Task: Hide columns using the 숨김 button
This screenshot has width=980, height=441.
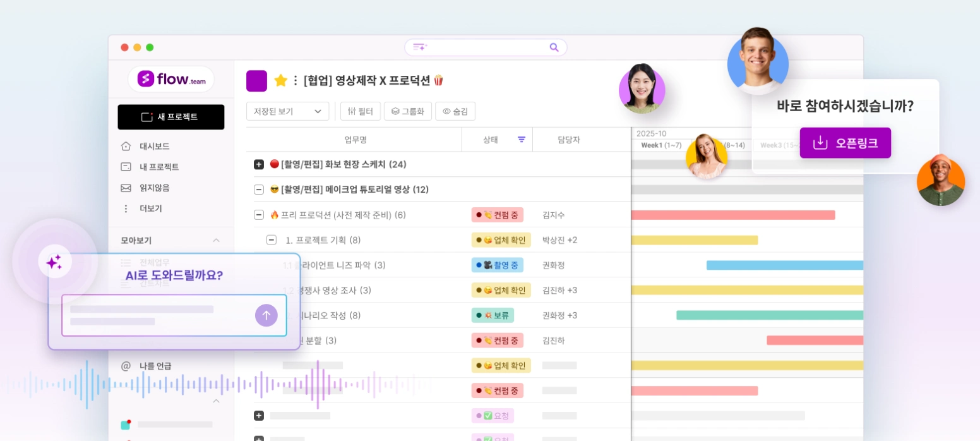Action: pyautogui.click(x=455, y=111)
